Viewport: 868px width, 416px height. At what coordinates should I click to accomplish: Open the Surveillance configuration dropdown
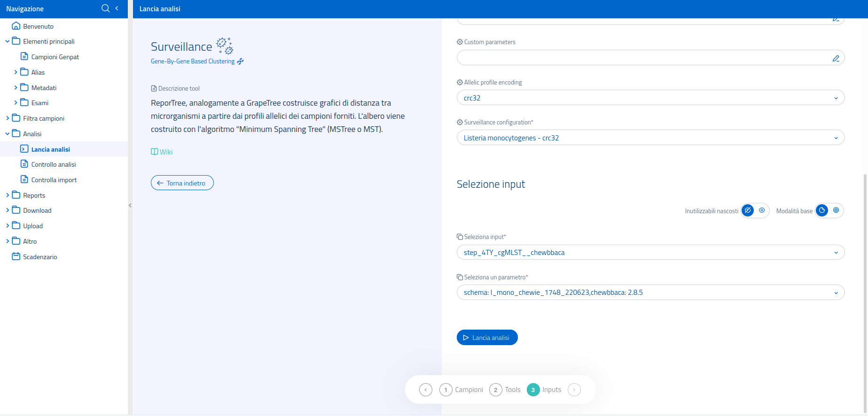[650, 138]
